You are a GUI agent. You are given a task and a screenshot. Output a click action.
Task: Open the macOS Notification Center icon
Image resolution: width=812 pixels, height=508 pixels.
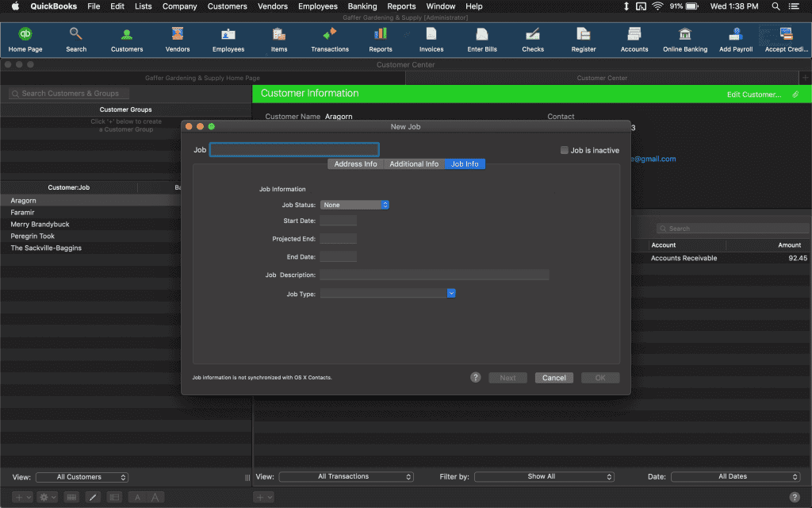[793, 6]
